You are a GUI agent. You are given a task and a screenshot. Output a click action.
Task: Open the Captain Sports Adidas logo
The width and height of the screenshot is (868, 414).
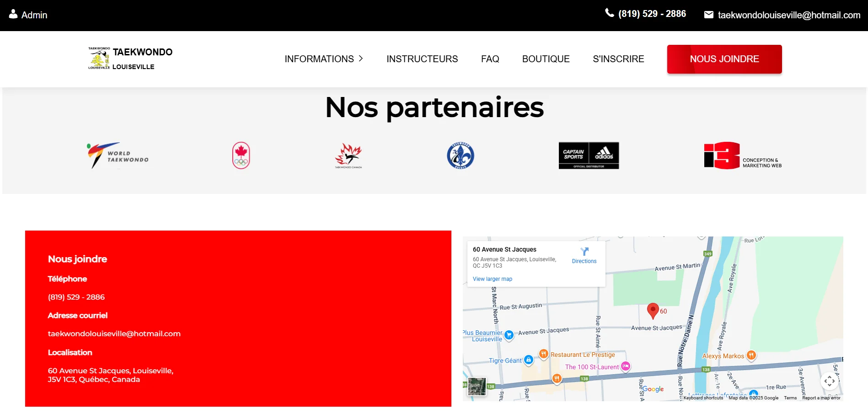[x=589, y=156]
